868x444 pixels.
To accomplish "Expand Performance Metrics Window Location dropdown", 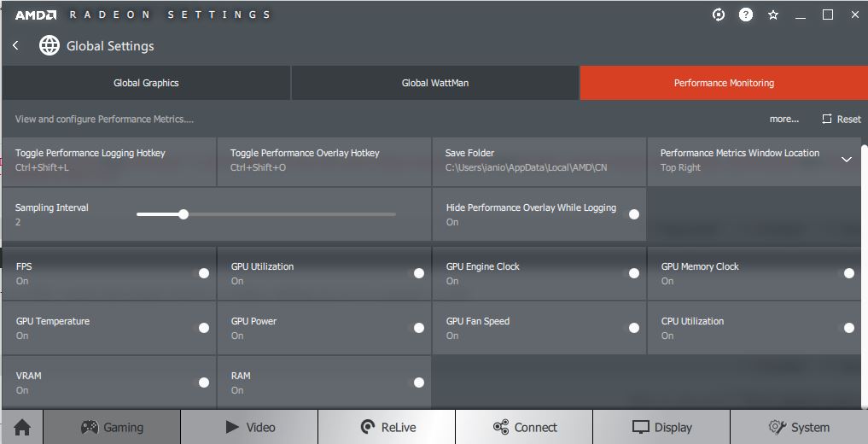I will click(x=846, y=160).
